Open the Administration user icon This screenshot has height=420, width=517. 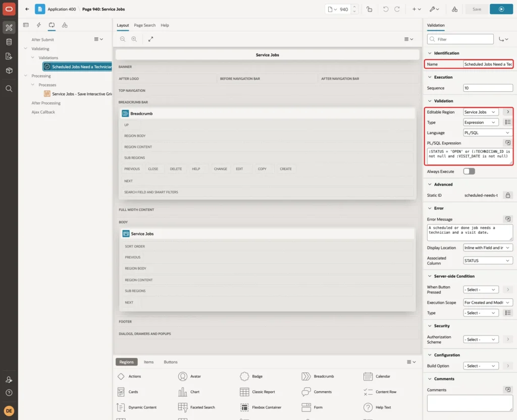(9, 380)
